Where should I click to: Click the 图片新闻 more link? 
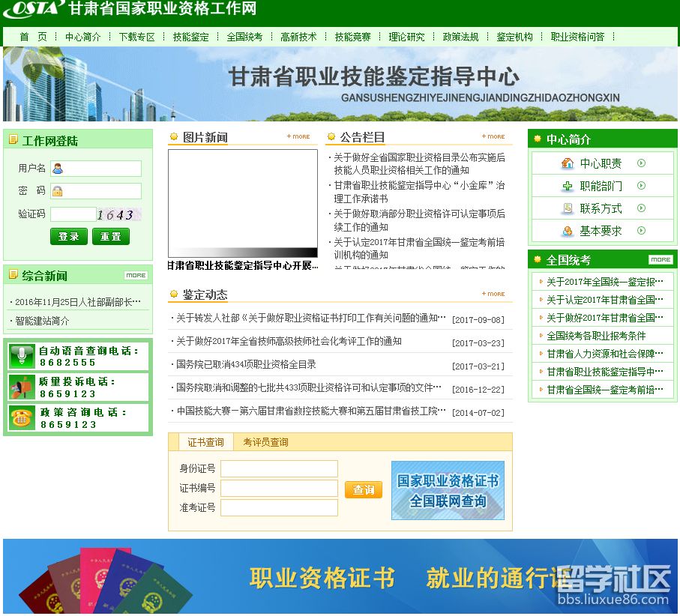(298, 136)
